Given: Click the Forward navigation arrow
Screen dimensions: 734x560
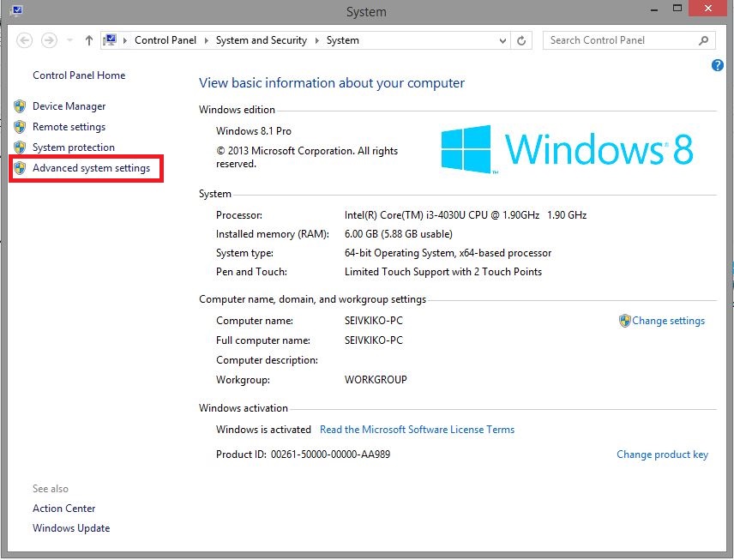Looking at the screenshot, I should click(49, 40).
